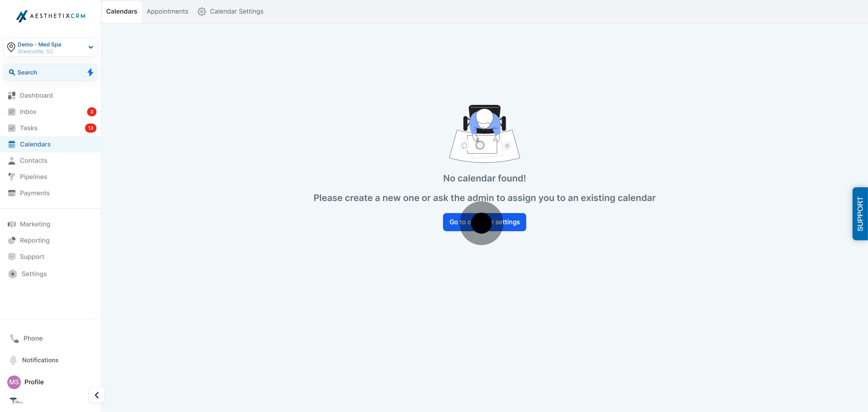Click the lightning bolt quick actions icon
868x412 pixels.
(x=90, y=72)
